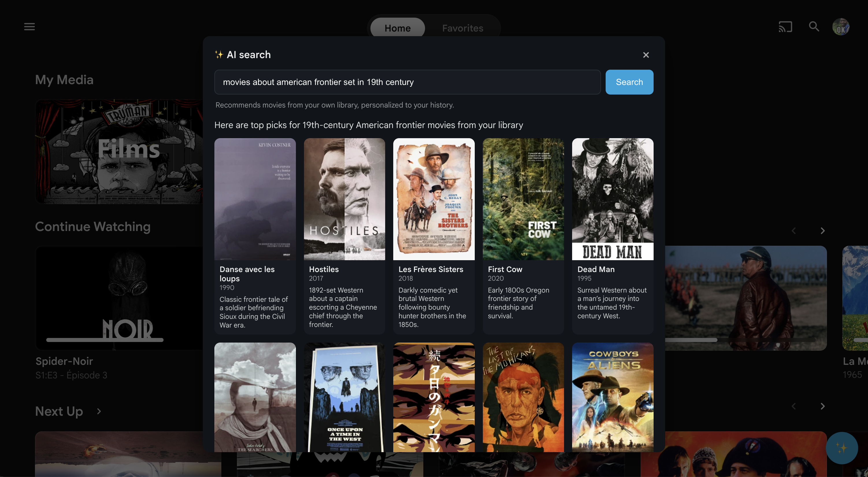Click the First Cow title text
This screenshot has height=477, width=868.
tap(505, 269)
